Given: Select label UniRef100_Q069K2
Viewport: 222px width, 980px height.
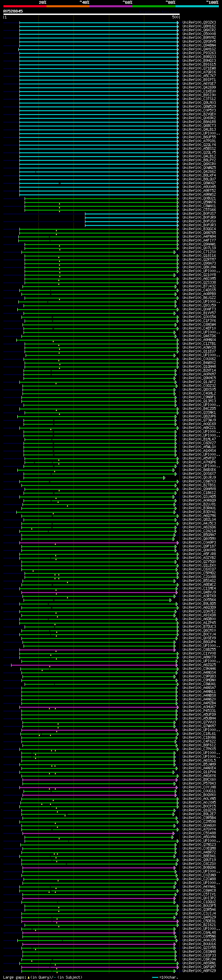Looking at the screenshot, I should [199, 118].
